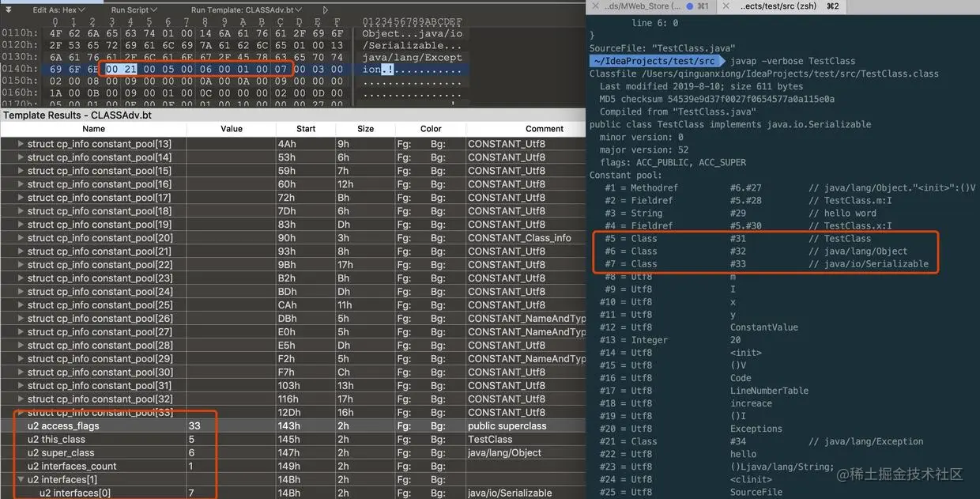Click the '#5 = Class' line in terminal
The image size is (980, 499).
click(738, 238)
